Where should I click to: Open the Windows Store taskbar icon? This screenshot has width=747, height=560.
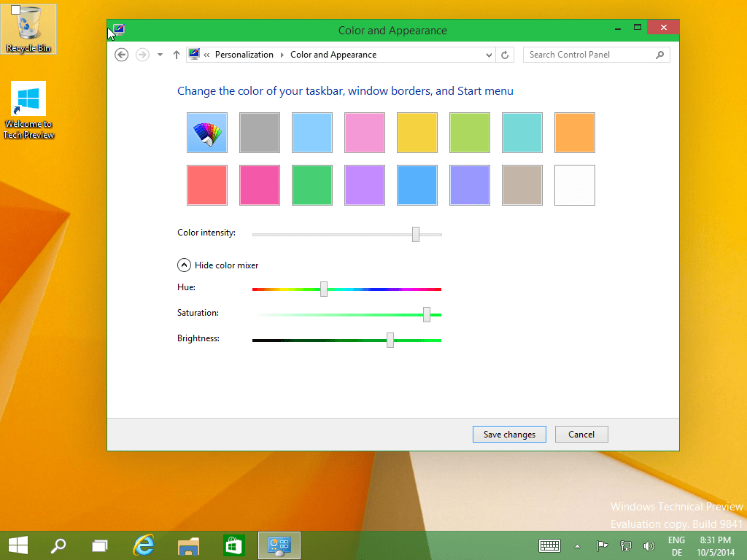[233, 545]
